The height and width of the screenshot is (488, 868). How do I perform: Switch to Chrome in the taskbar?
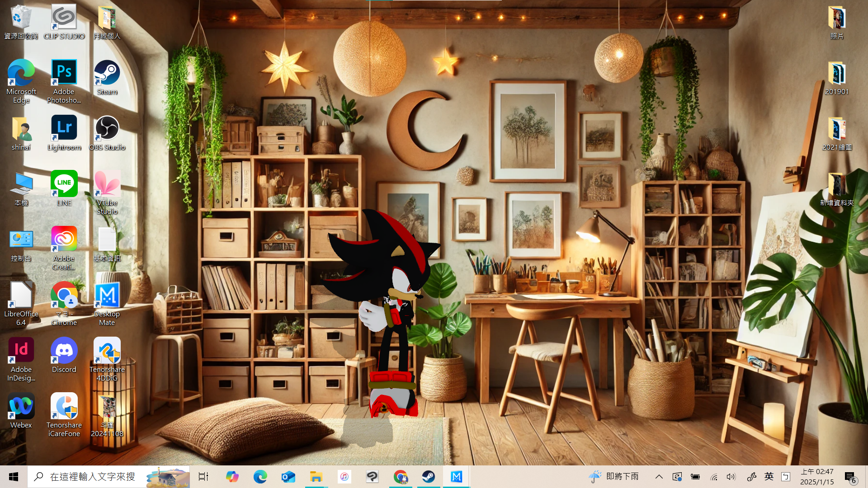(x=401, y=477)
